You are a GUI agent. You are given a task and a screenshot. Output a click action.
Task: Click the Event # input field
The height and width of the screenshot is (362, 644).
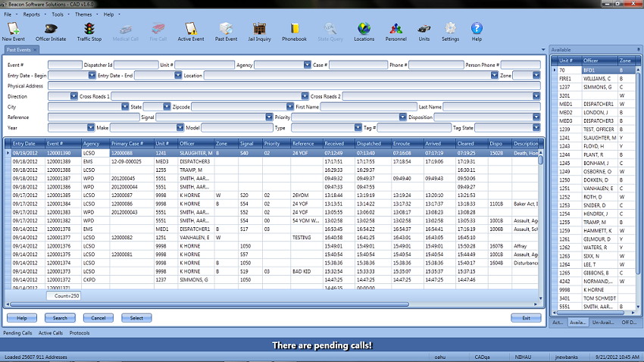pyautogui.click(x=64, y=65)
